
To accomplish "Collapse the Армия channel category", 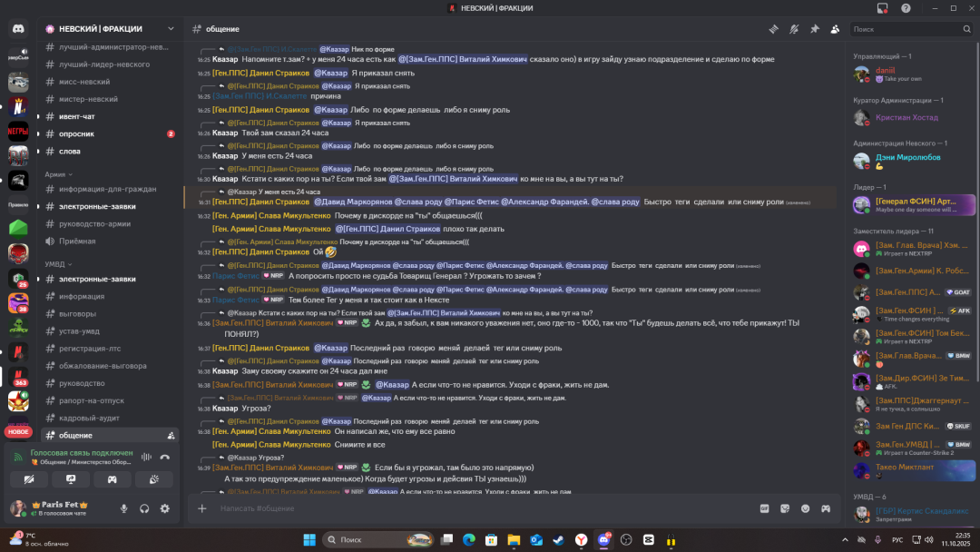I will click(x=58, y=173).
